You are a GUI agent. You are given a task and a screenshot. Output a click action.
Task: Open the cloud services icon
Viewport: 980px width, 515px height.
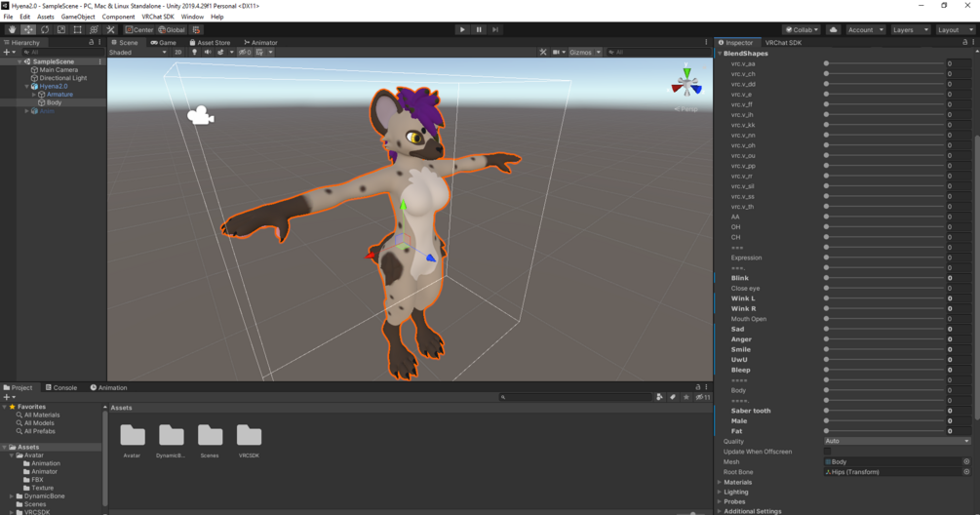coord(833,29)
